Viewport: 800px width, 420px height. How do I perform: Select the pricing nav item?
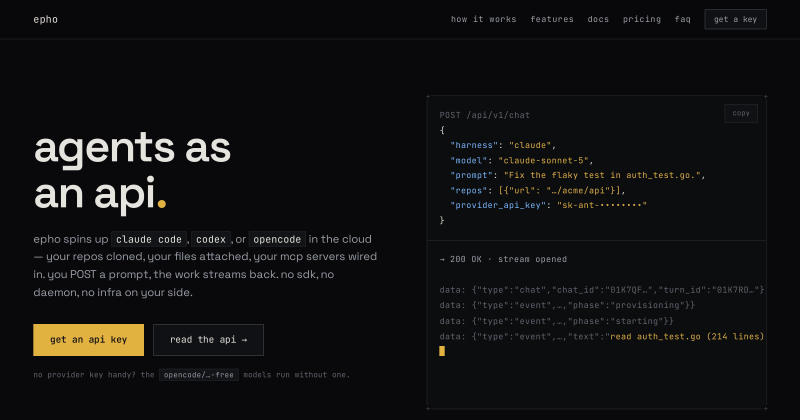click(641, 19)
